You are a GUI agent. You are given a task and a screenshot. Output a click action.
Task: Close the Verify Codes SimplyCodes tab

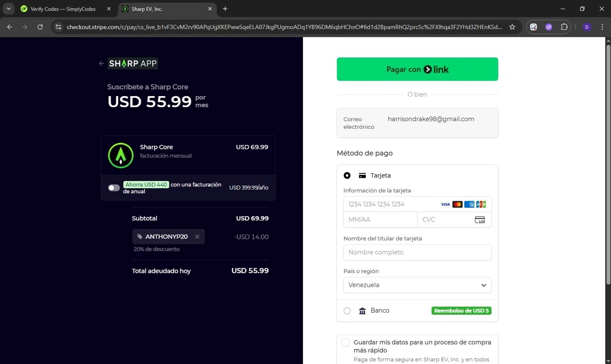[109, 9]
